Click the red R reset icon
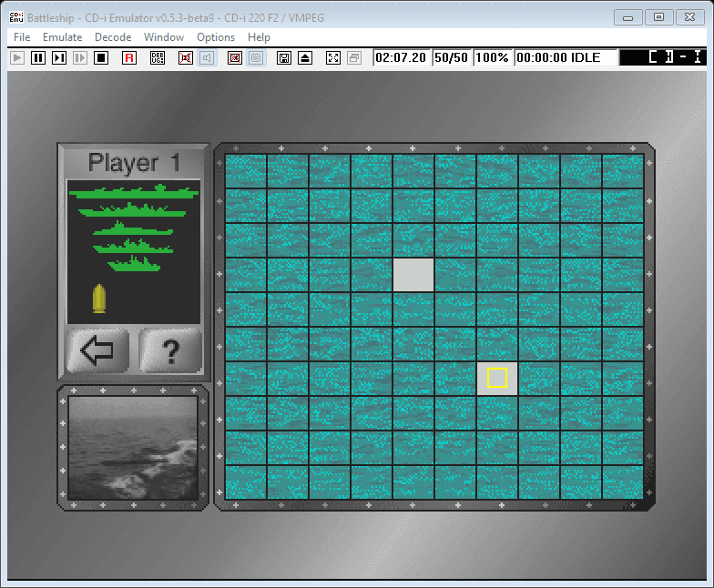714x588 pixels. (129, 57)
